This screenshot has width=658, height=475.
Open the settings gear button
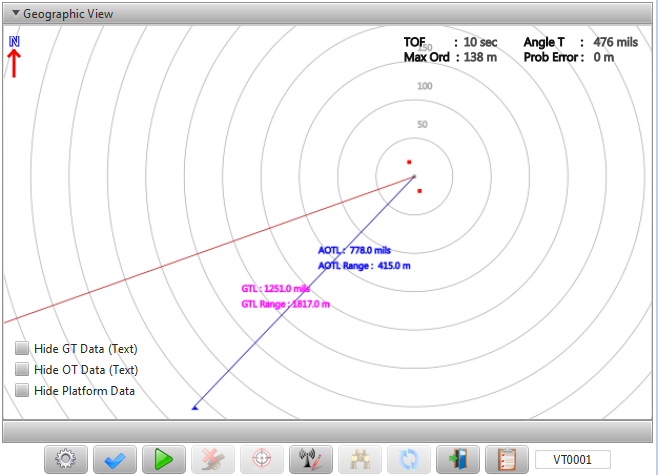[66, 459]
